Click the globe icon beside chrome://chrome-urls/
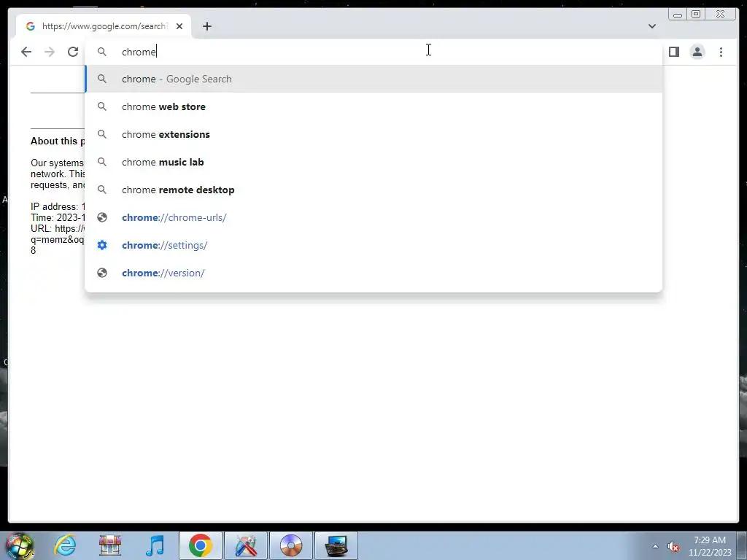The height and width of the screenshot is (560, 747). coord(102,217)
